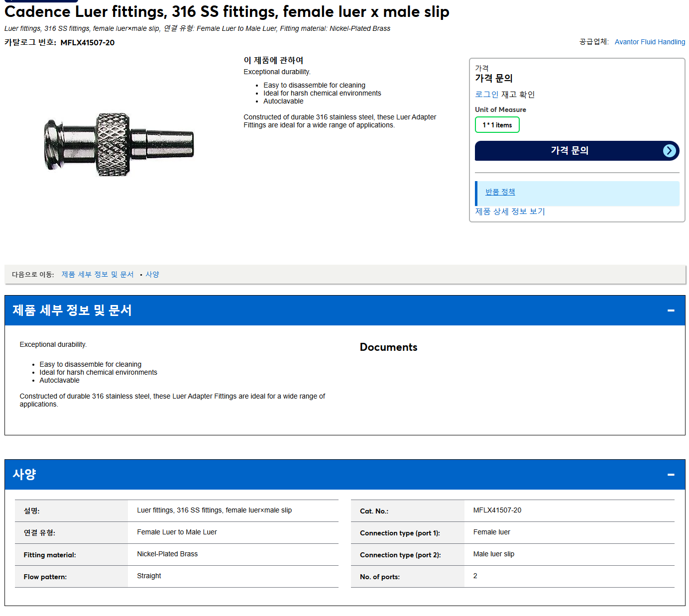The width and height of the screenshot is (689, 616).
Task: Click the 제품 세부 정보 및 문서 header bar
Action: (x=344, y=310)
